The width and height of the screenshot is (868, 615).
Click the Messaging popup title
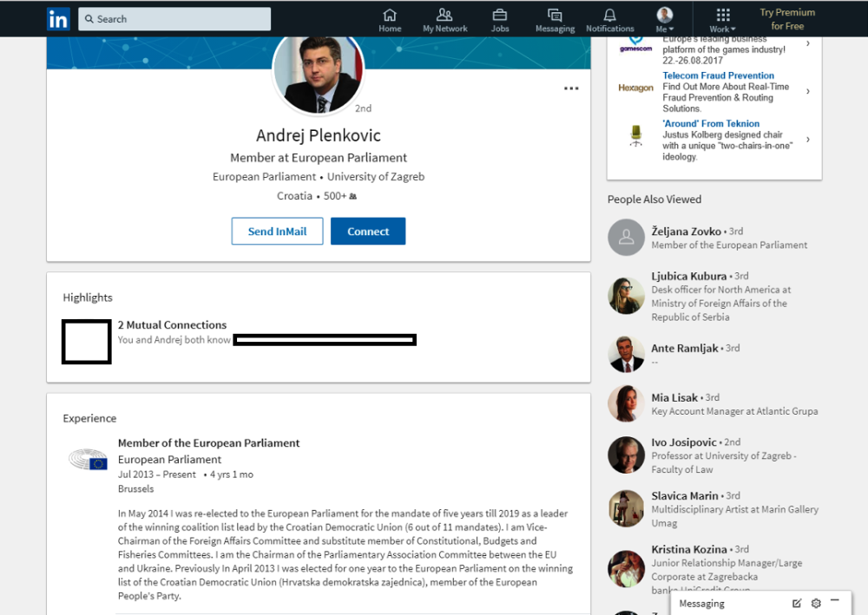701,604
